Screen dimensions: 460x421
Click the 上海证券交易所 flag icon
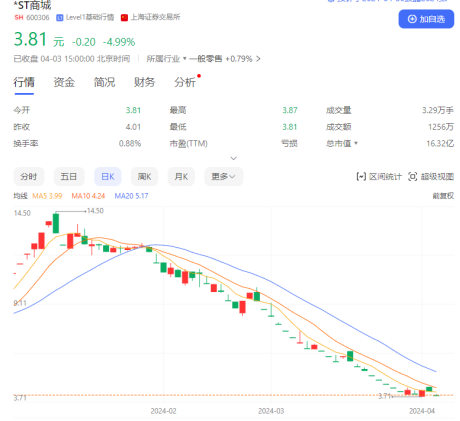pos(124,18)
